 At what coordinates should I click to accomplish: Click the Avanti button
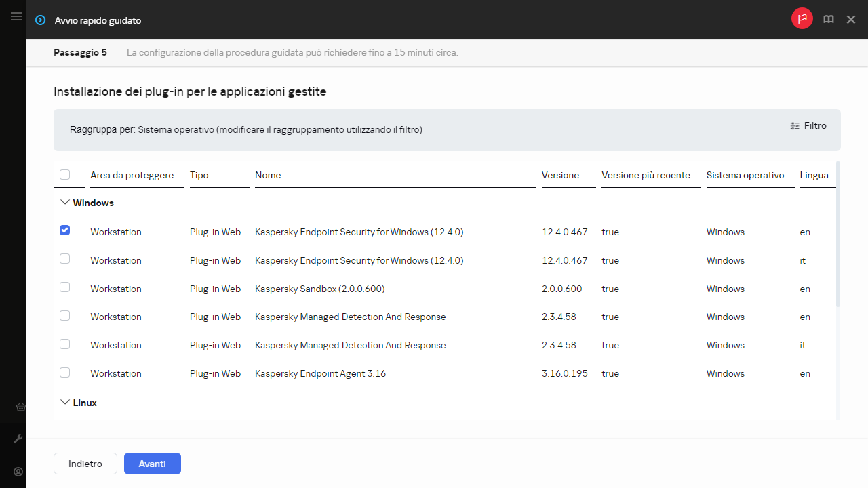(152, 464)
